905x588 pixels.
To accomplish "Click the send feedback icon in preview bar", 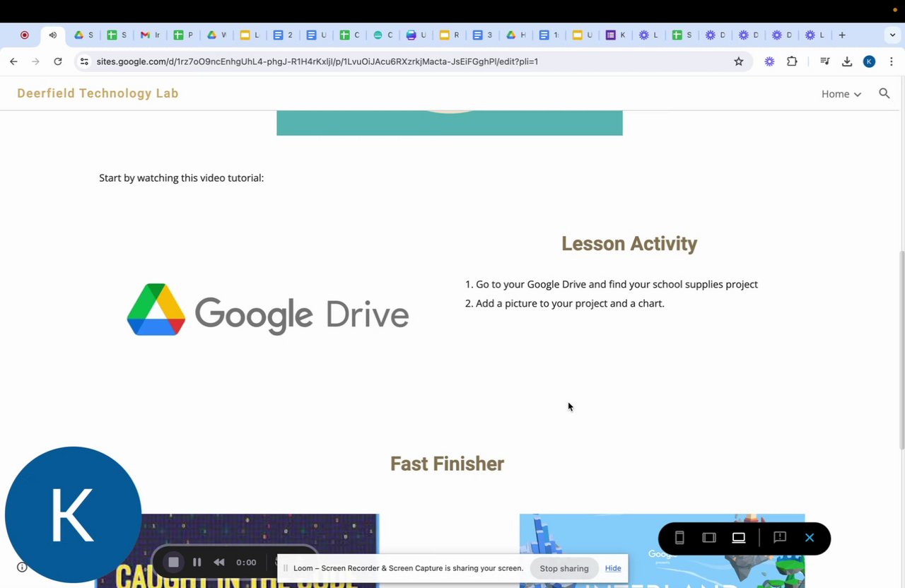I will [780, 538].
